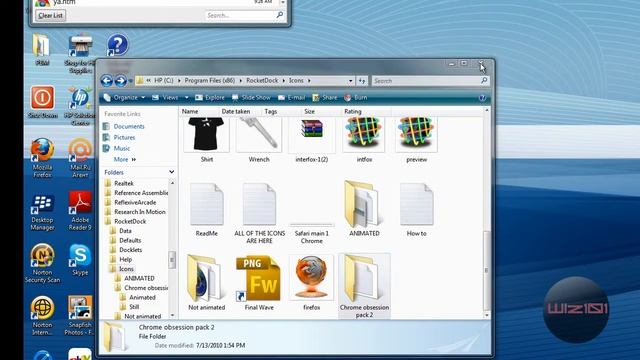Select the interfox-1(2) archive file

(x=311, y=140)
